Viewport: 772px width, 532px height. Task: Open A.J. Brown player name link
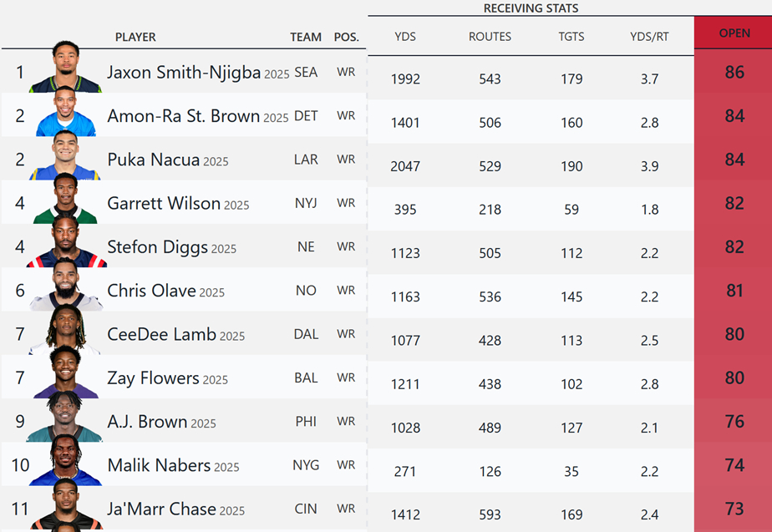[147, 422]
